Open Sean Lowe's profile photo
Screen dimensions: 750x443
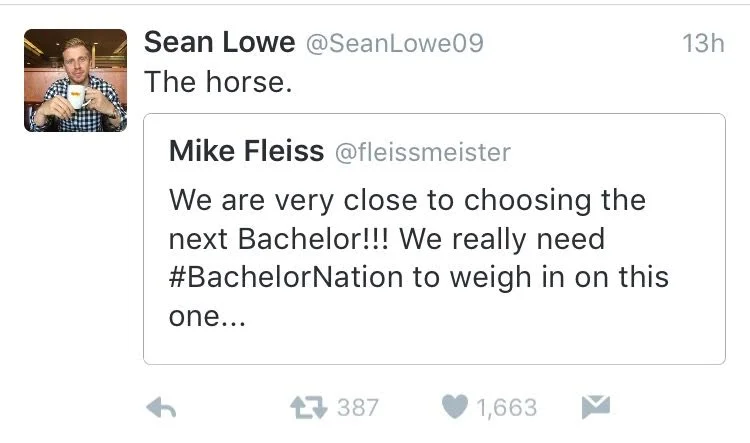coord(75,81)
